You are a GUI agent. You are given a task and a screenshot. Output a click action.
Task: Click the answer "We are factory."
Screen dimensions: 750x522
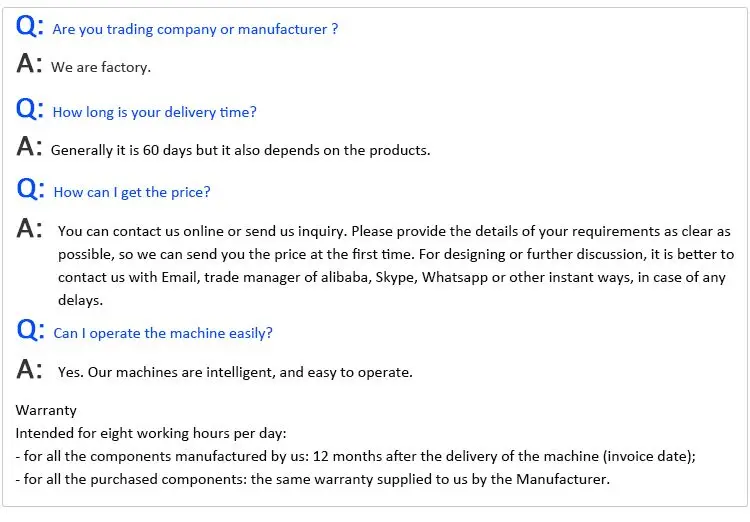tap(101, 68)
